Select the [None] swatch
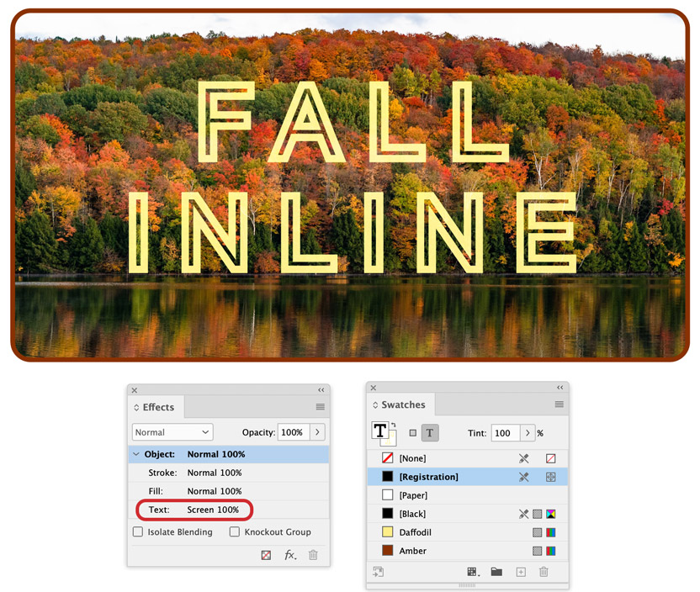 click(x=467, y=458)
